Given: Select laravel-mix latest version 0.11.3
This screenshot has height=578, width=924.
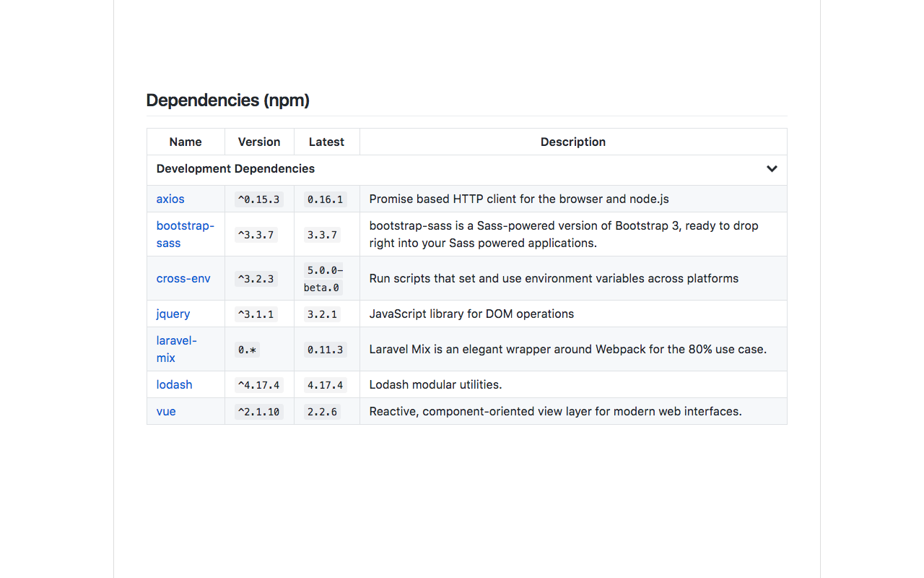Looking at the screenshot, I should click(326, 350).
